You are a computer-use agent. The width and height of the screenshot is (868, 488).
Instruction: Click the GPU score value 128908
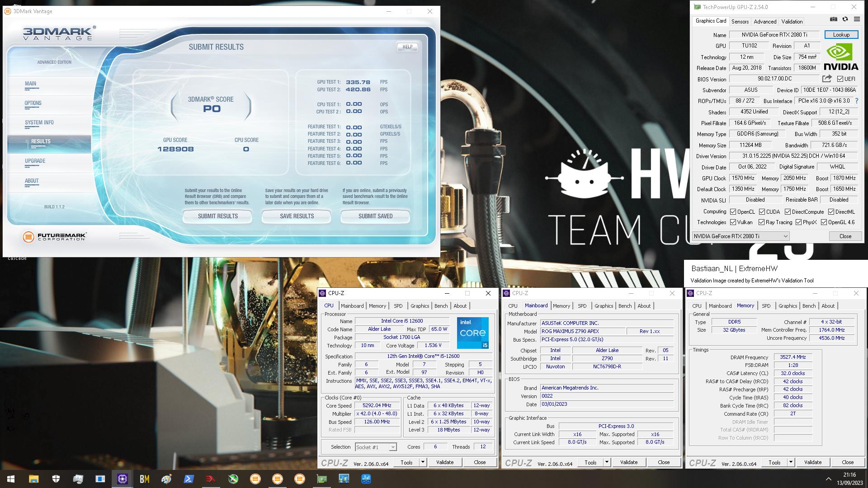[175, 149]
